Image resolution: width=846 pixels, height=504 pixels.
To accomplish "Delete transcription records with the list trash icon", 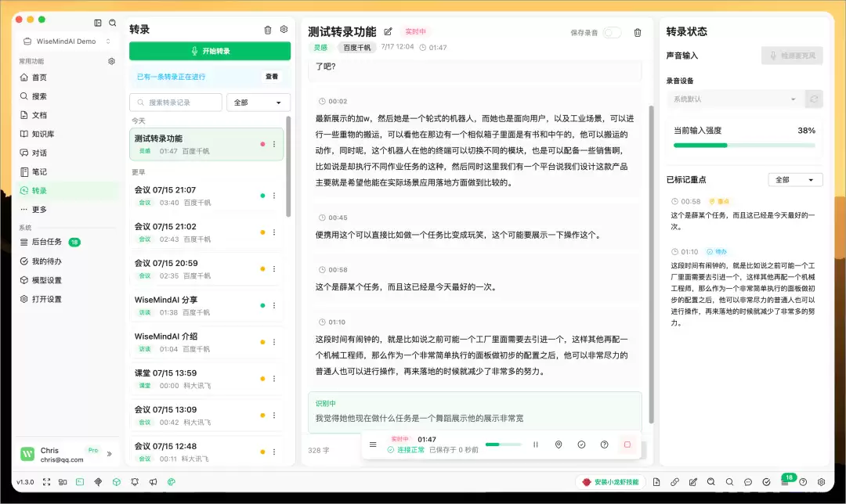I will coord(268,31).
